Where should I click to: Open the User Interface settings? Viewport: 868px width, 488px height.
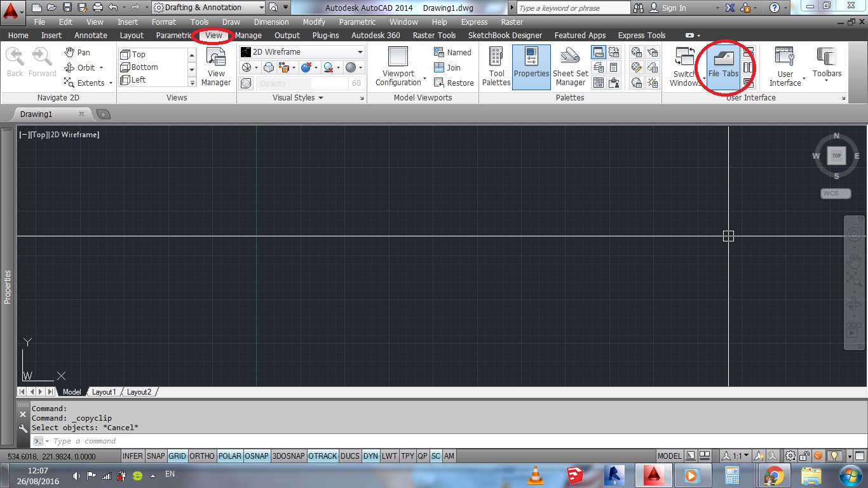pyautogui.click(x=785, y=66)
